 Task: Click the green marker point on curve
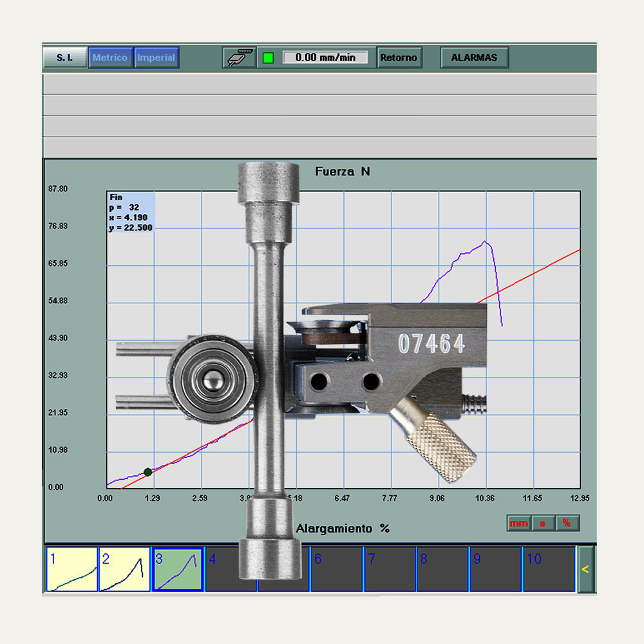tap(147, 472)
